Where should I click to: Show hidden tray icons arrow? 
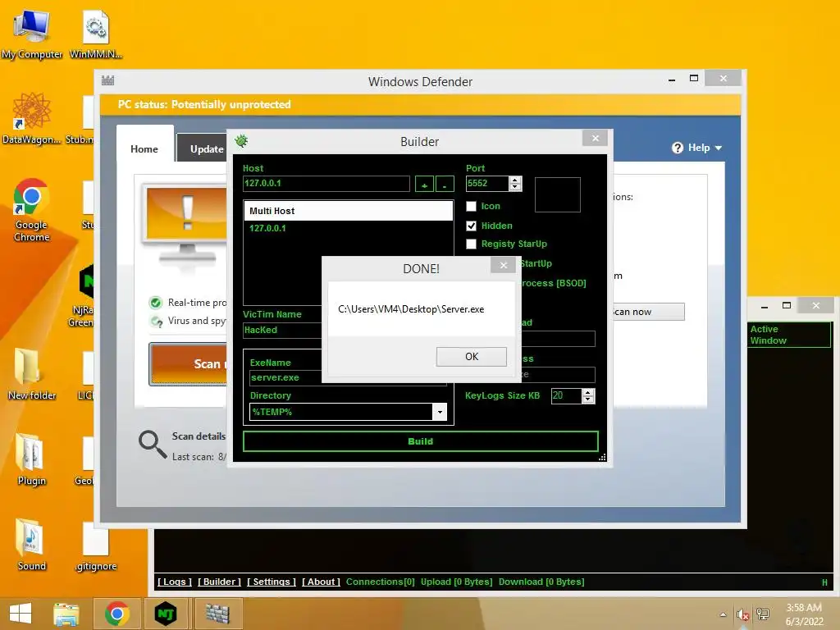(724, 614)
